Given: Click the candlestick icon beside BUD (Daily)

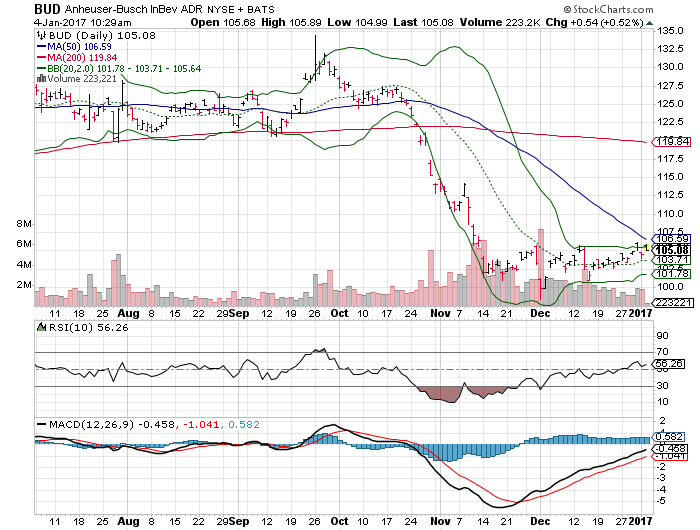Looking at the screenshot, I should click(x=42, y=35).
